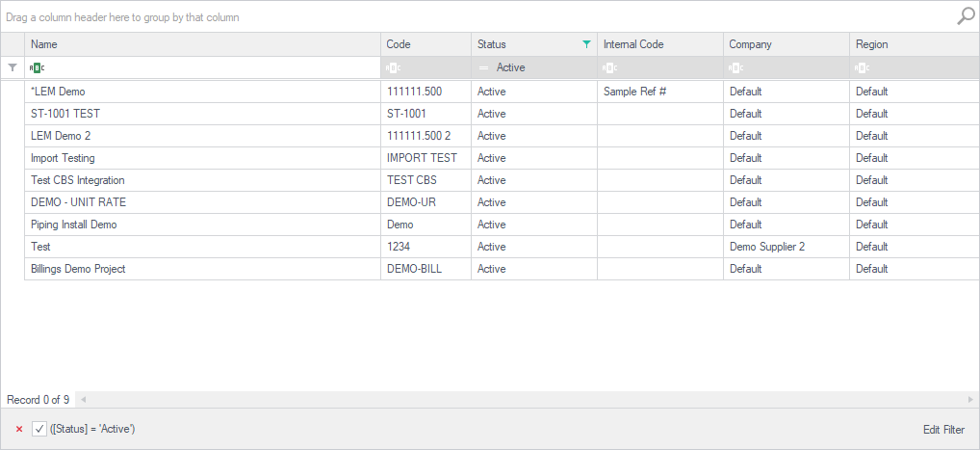Screen dimensions: 980x450
Task: Click the code cell 'TEST CBS'
Action: point(426,180)
